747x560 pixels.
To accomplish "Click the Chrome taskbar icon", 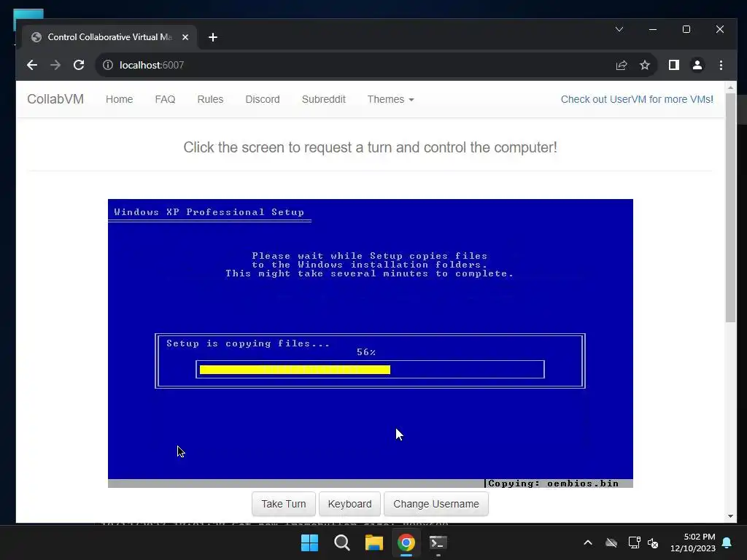I will (406, 542).
